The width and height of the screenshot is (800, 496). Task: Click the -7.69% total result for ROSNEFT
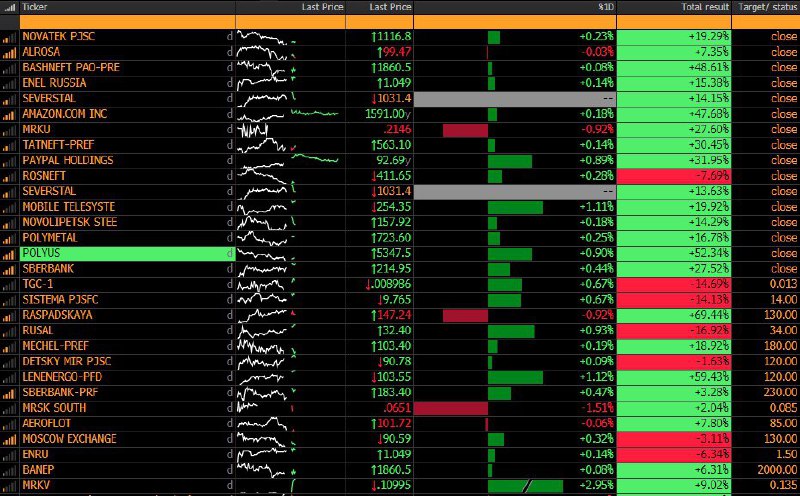674,176
